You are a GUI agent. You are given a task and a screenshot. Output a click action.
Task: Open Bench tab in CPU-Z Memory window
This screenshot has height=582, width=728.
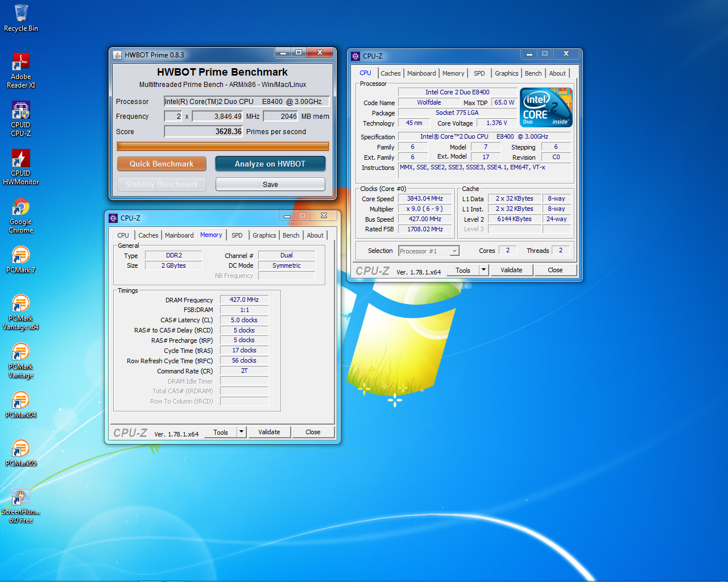pos(291,235)
